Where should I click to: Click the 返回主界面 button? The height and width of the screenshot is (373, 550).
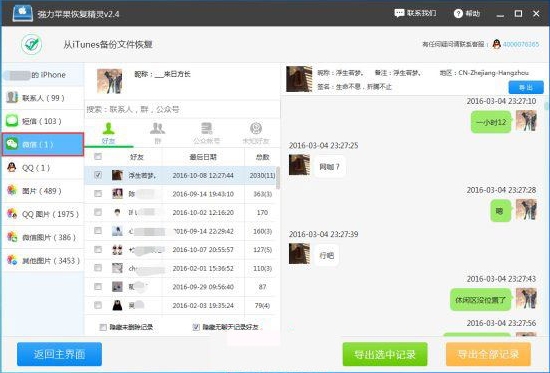pyautogui.click(x=59, y=354)
